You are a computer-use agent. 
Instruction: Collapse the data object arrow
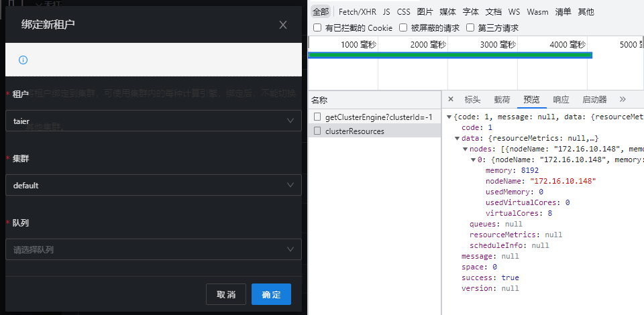pos(457,139)
